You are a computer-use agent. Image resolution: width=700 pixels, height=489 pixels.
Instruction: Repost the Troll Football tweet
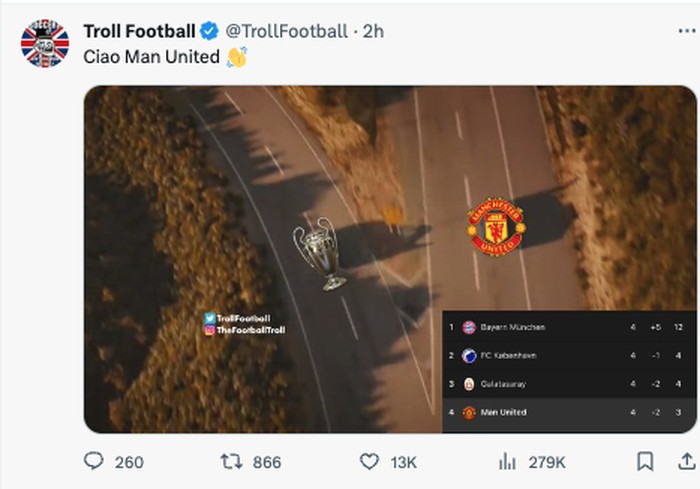pos(231,461)
